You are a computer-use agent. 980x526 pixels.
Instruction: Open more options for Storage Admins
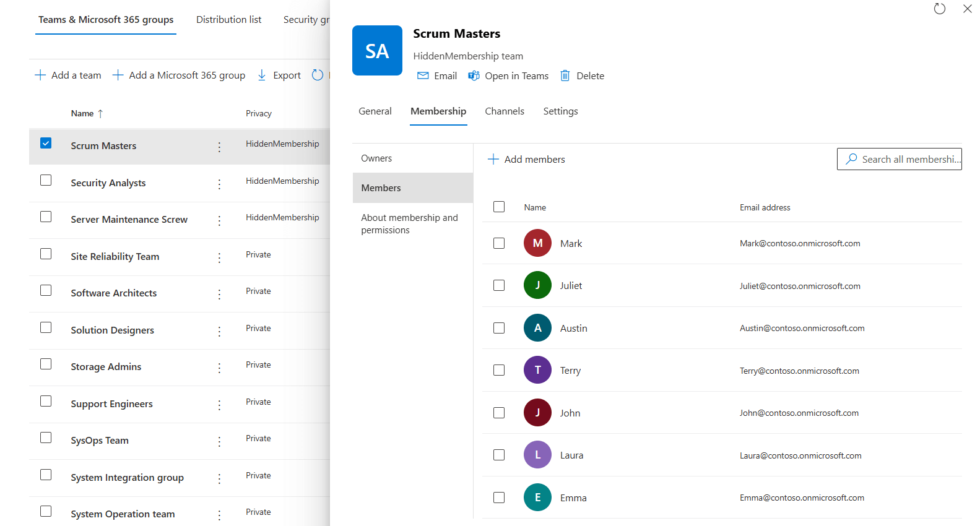click(x=219, y=368)
